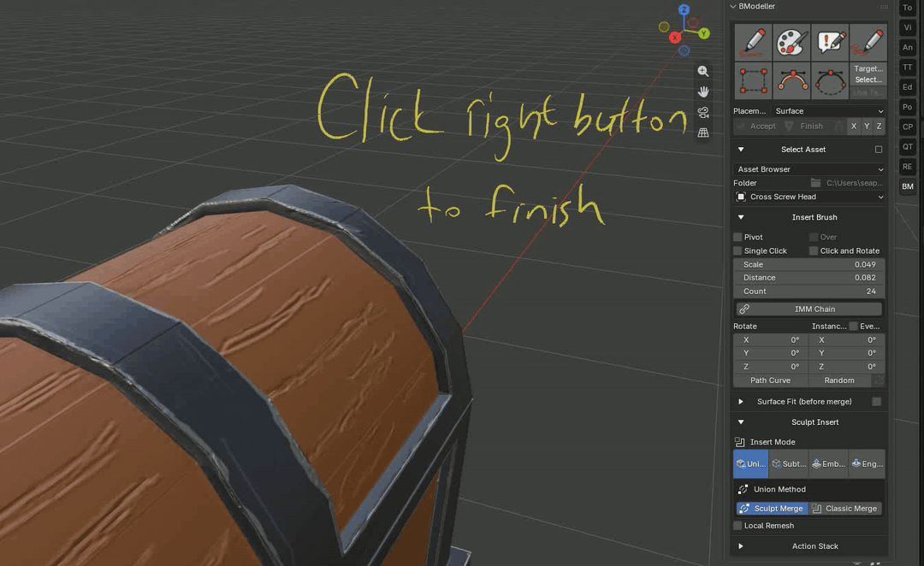Enable the Click and Rotate checkbox
Image resolution: width=924 pixels, height=566 pixels.
814,251
